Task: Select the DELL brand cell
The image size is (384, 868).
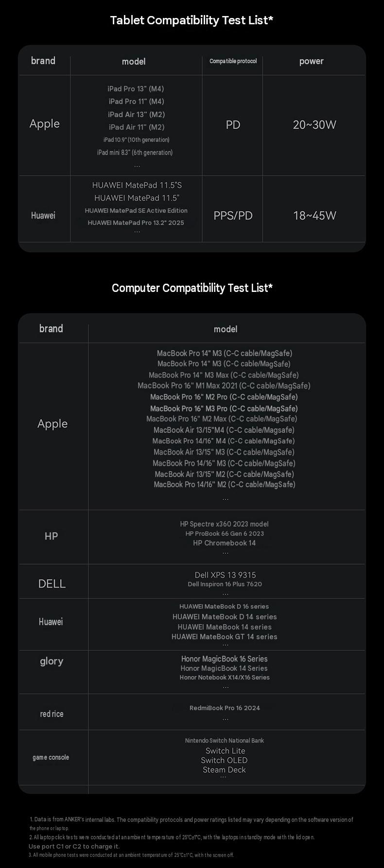Action: (52, 584)
